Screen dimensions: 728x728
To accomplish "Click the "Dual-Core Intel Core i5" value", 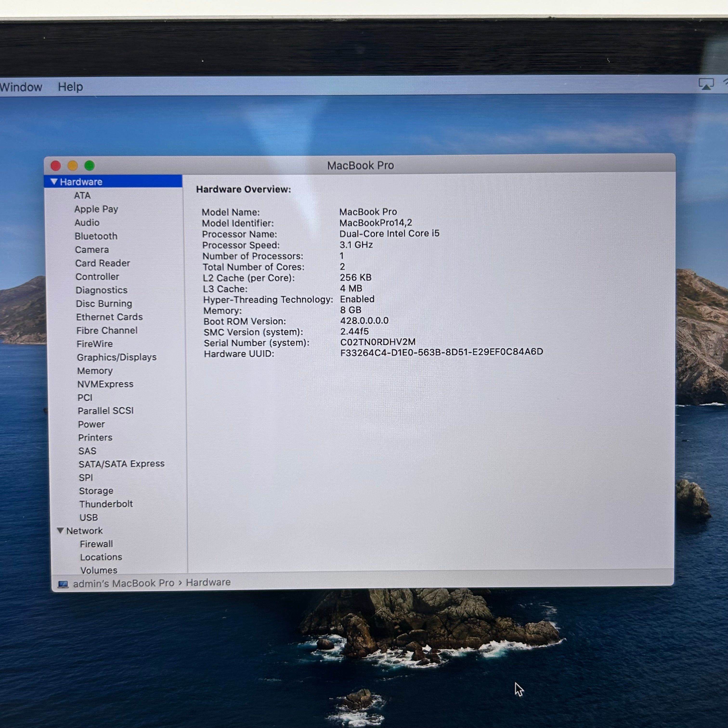I will pyautogui.click(x=389, y=234).
